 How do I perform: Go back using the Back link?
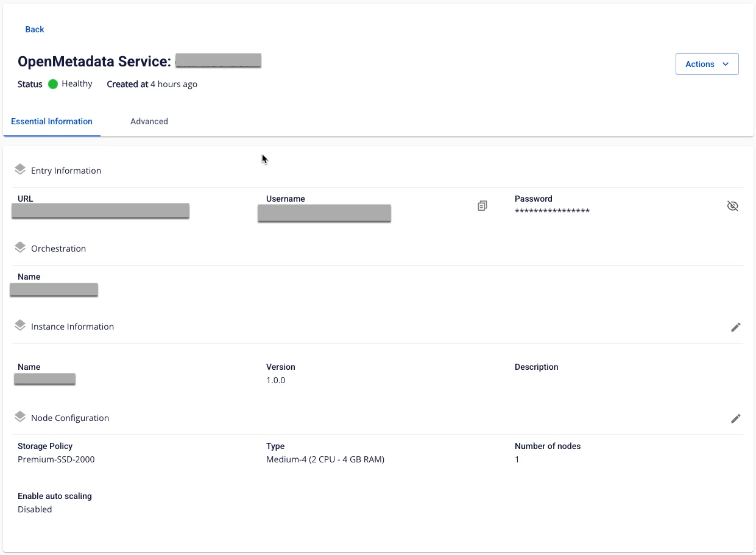[35, 29]
